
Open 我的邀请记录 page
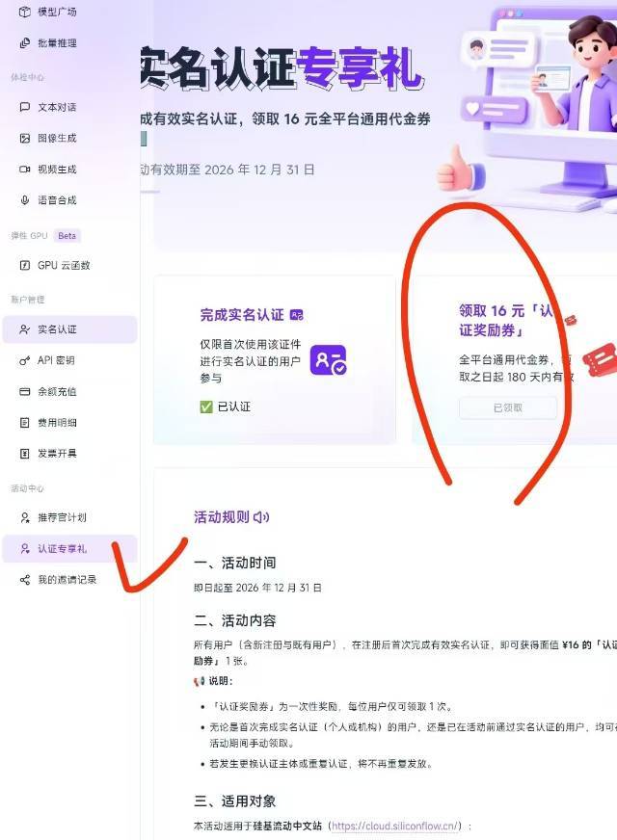[69, 580]
